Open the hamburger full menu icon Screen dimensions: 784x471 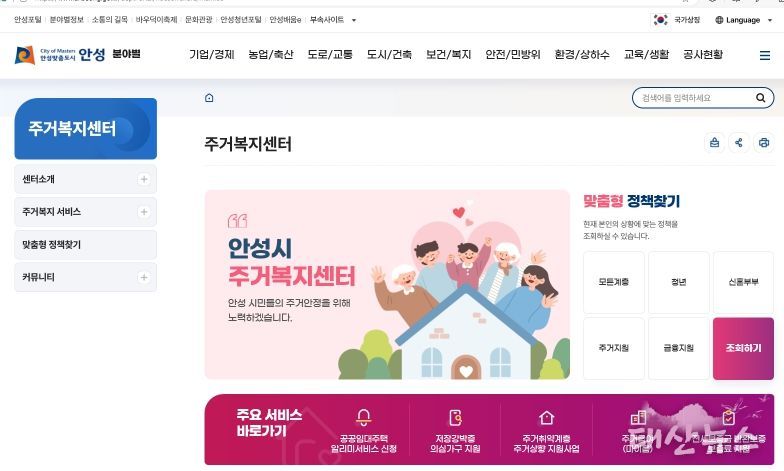[x=764, y=56]
